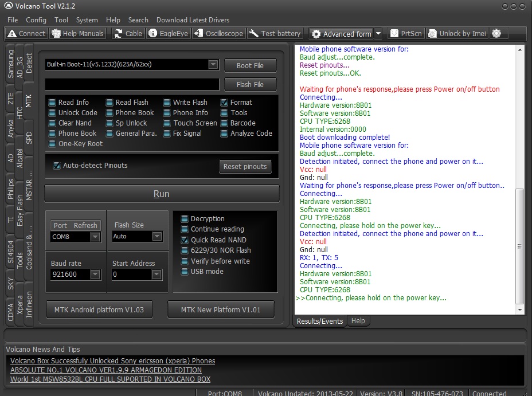This screenshot has height=396, width=532.
Task: Take screenshot with PrtScn
Action: point(406,34)
